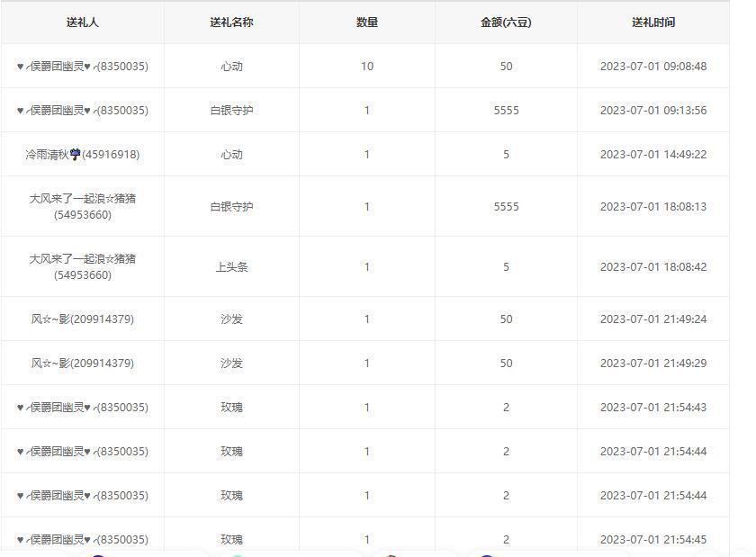Select timestamp 2023-07-01 21:54:43
This screenshot has height=557, width=756.
(x=653, y=407)
